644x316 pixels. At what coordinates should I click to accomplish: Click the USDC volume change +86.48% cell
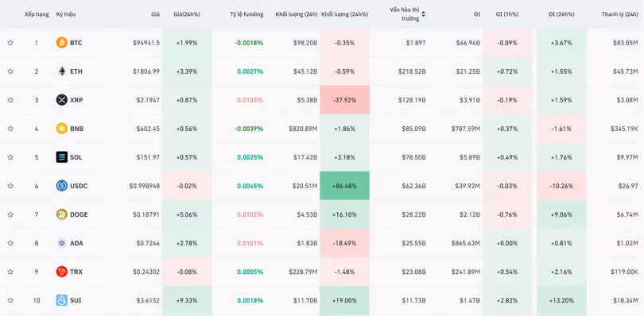coord(344,186)
